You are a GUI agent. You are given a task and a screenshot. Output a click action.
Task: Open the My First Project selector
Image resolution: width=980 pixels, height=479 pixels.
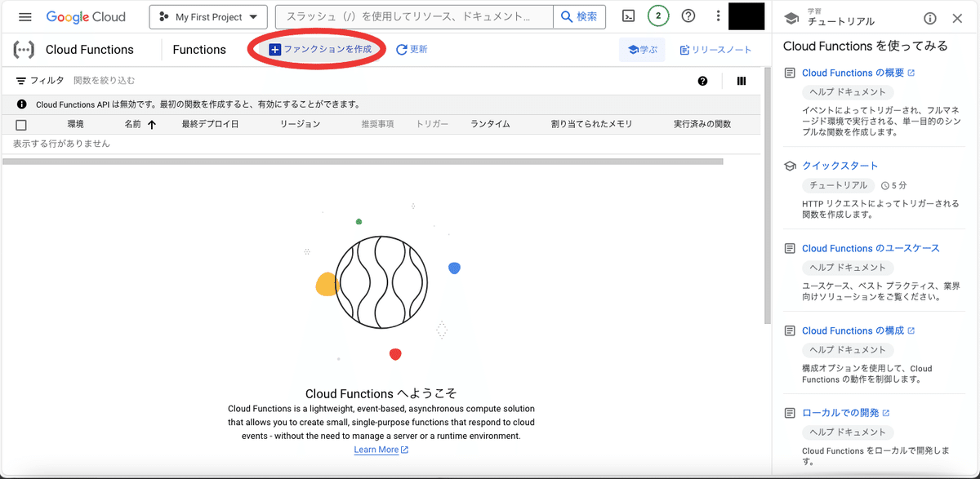click(208, 16)
